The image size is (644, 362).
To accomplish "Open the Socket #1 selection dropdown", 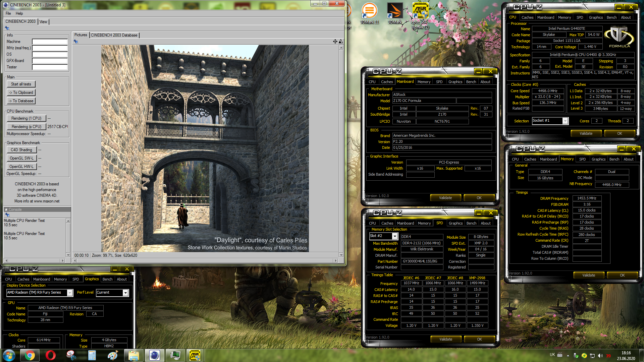I will [565, 121].
